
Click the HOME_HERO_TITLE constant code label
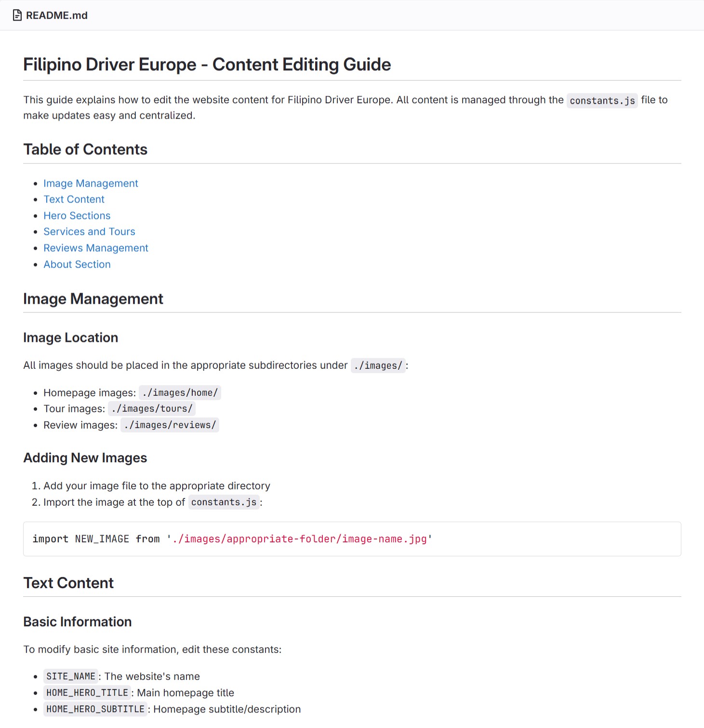87,693
